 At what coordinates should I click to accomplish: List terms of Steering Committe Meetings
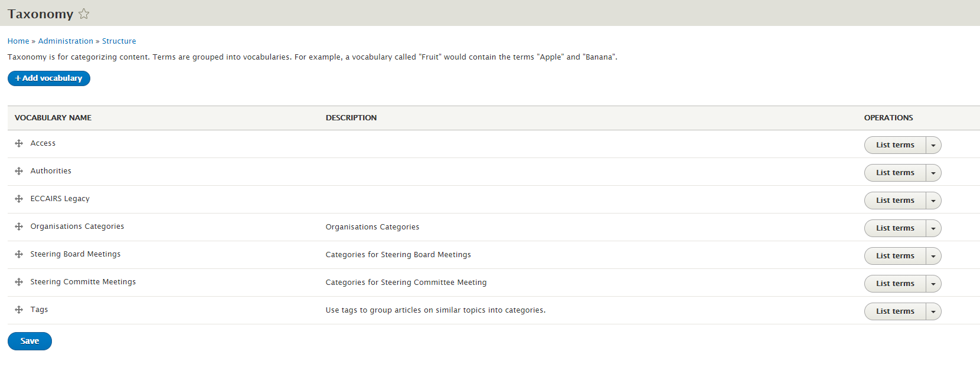(895, 284)
